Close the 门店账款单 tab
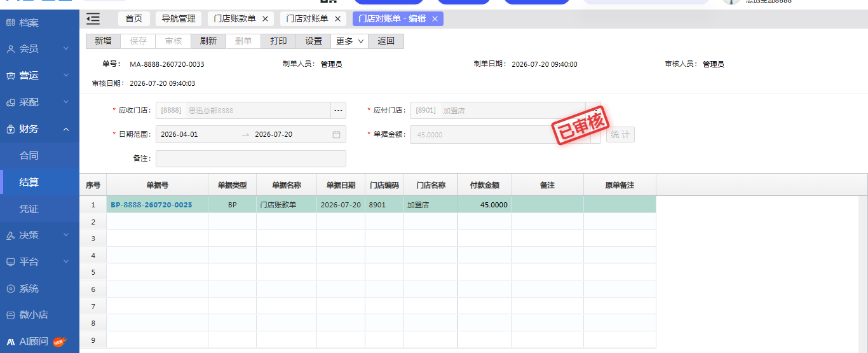Viewport: 868px width, 353px height. [x=265, y=19]
